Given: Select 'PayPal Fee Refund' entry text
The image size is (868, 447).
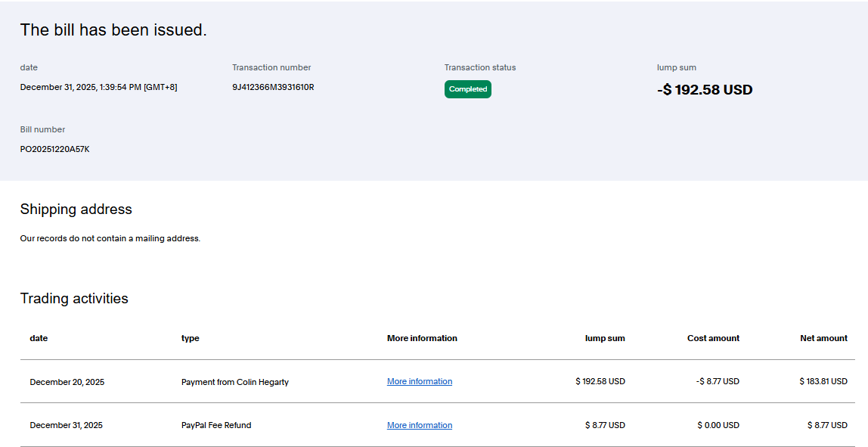Looking at the screenshot, I should tap(215, 425).
